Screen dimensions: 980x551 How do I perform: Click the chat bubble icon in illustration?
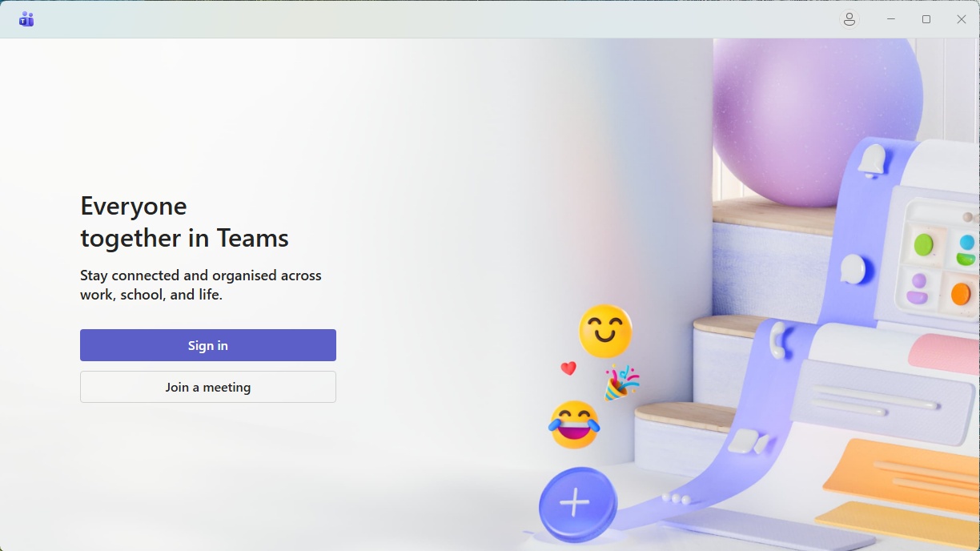pyautogui.click(x=853, y=269)
